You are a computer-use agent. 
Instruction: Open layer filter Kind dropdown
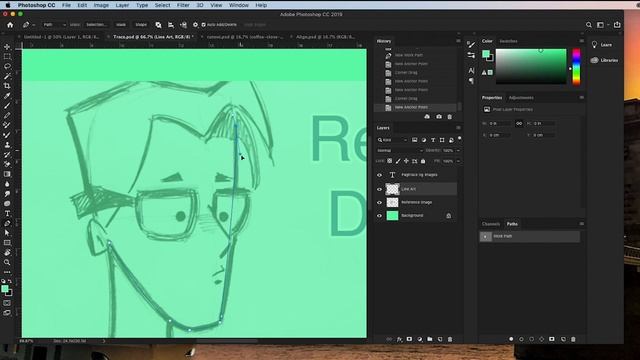click(x=392, y=140)
